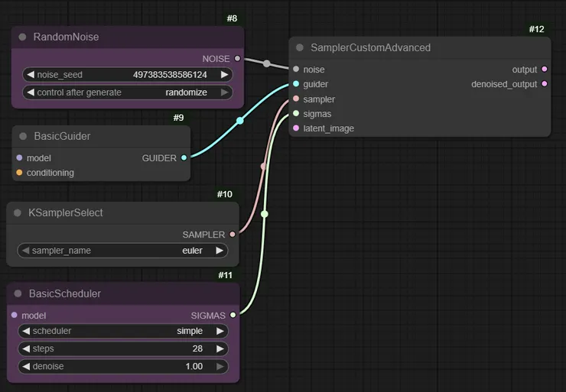566x392 pixels.
Task: Select previous control after generate option
Action: (x=31, y=92)
